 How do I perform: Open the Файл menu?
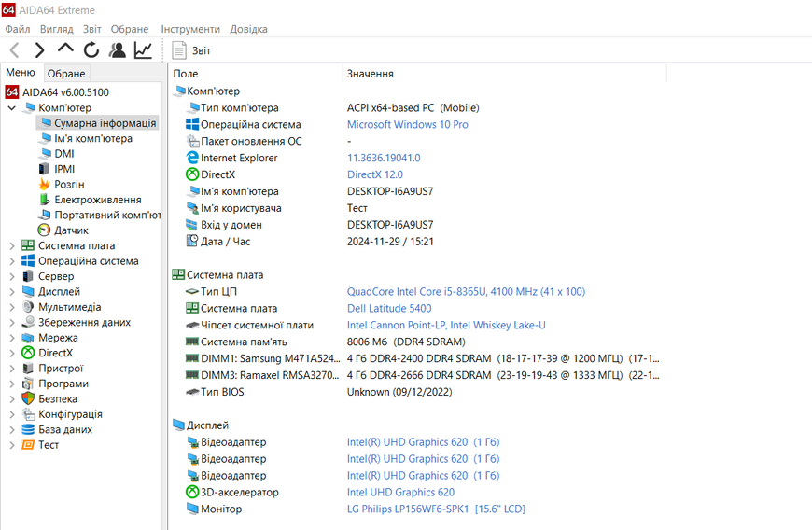[x=18, y=29]
